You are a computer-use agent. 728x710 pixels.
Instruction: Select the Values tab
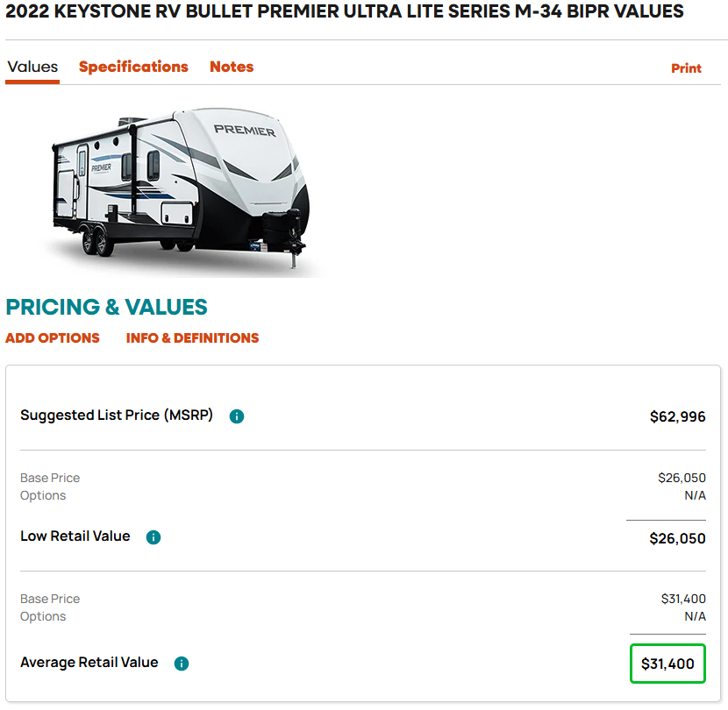coord(32,67)
